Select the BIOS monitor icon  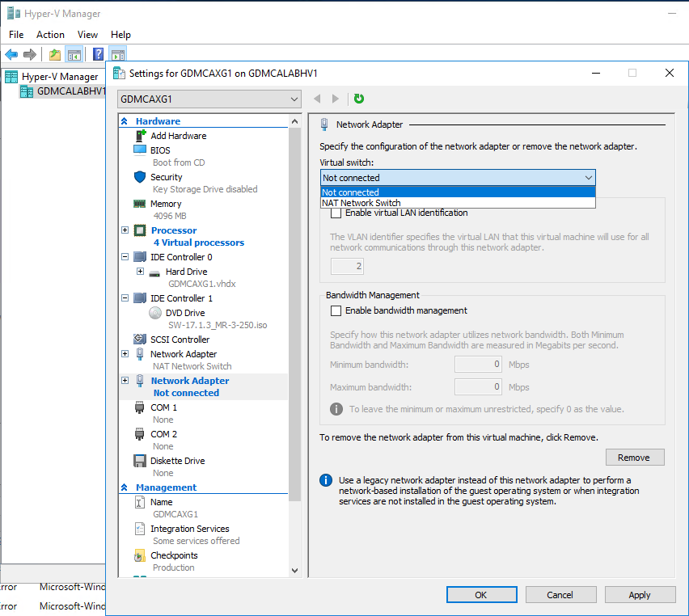point(140,150)
